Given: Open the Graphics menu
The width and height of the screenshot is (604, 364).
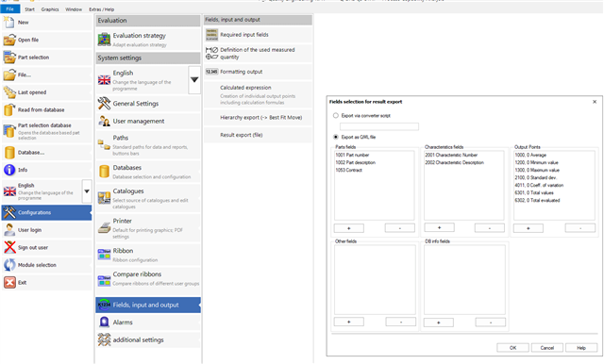Looking at the screenshot, I should click(x=50, y=9).
